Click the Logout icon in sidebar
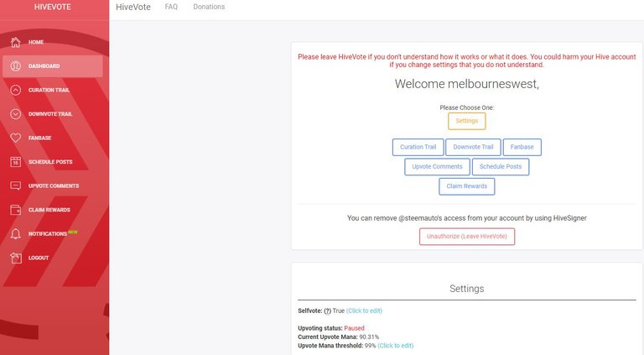Image resolution: width=644 pixels, height=355 pixels. 16,258
